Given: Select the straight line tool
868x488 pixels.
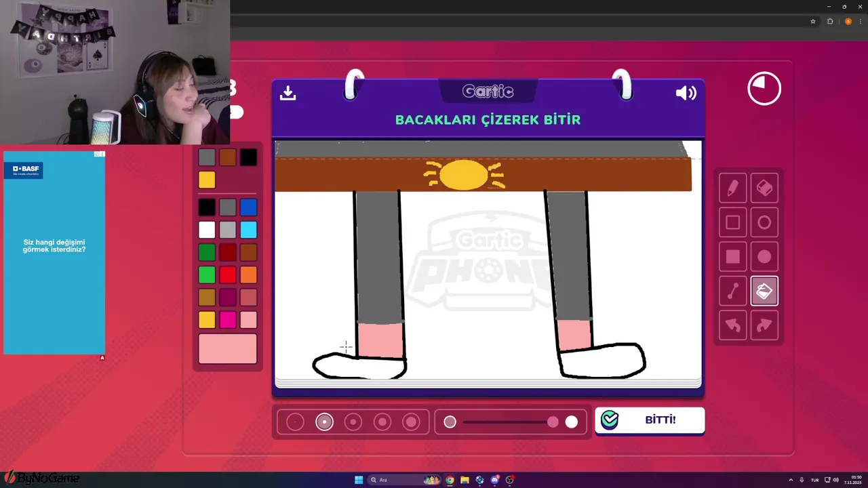Looking at the screenshot, I should pos(732,291).
